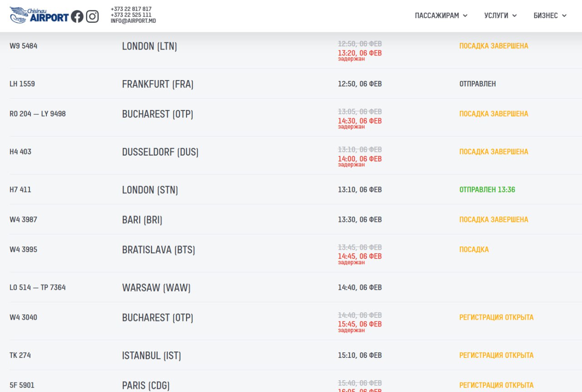This screenshot has height=392, width=582.
Task: Click phone number +373 22 817 817
Action: click(x=131, y=9)
